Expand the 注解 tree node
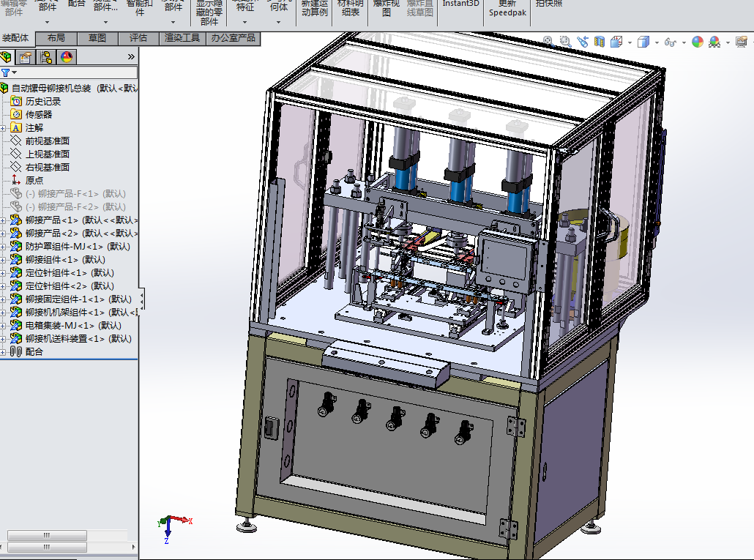This screenshot has height=560, width=754. (x=4, y=127)
